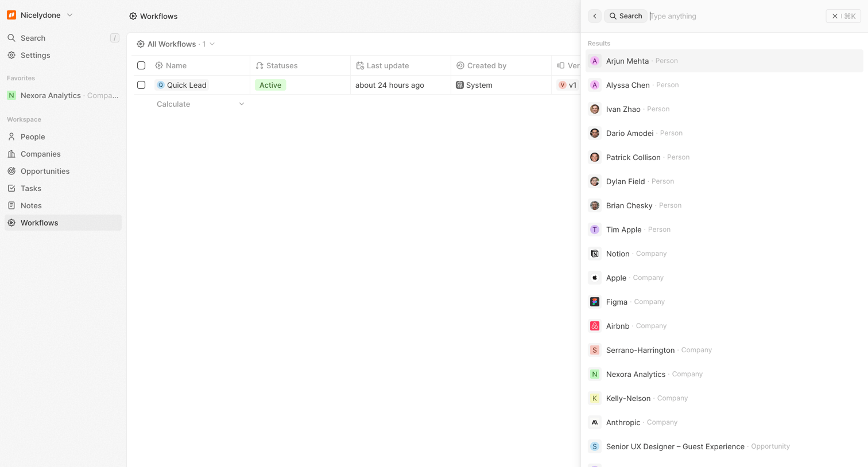Expand the All Workflows view dropdown
This screenshot has height=467, width=868.
click(176, 44)
